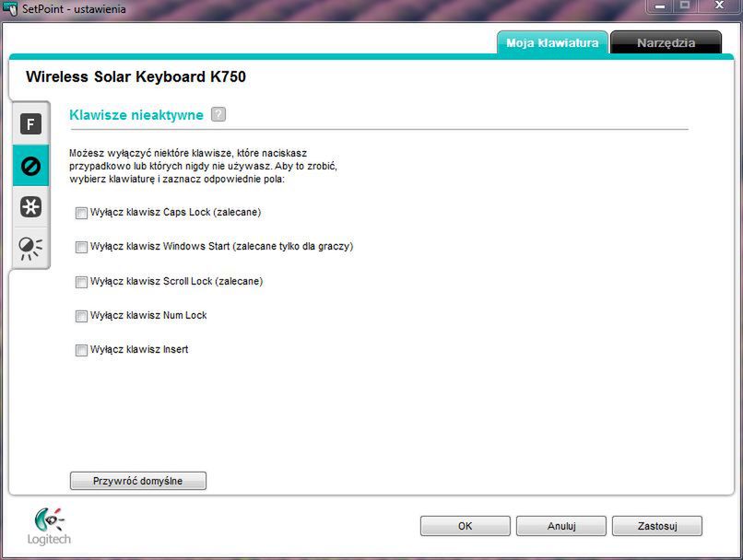Viewport: 743px width, 560px height.
Task: Click the SetPoint title bar icon
Action: pos(9,8)
